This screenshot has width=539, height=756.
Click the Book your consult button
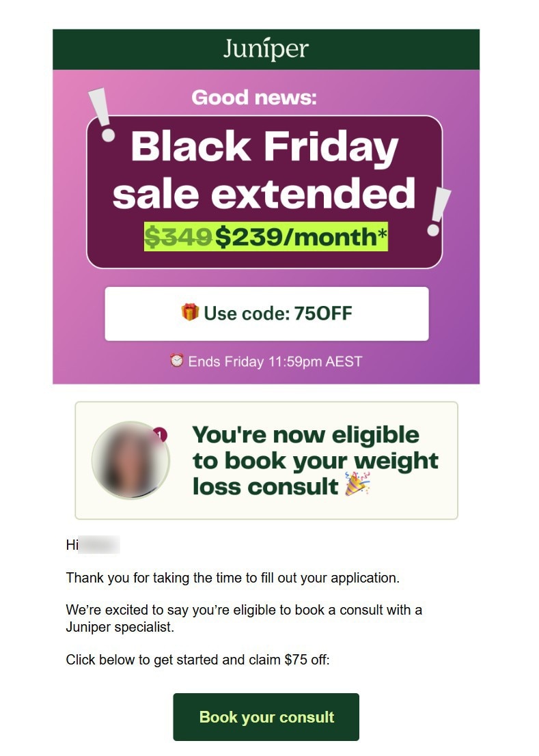266,716
